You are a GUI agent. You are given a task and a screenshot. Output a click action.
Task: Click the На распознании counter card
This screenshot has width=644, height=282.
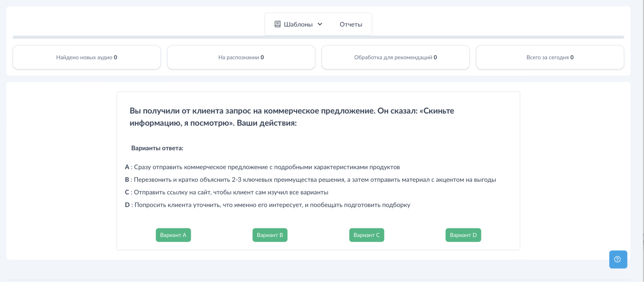pos(241,57)
